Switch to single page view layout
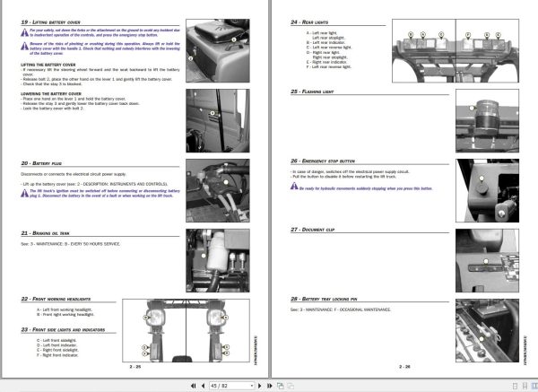 point(515,386)
